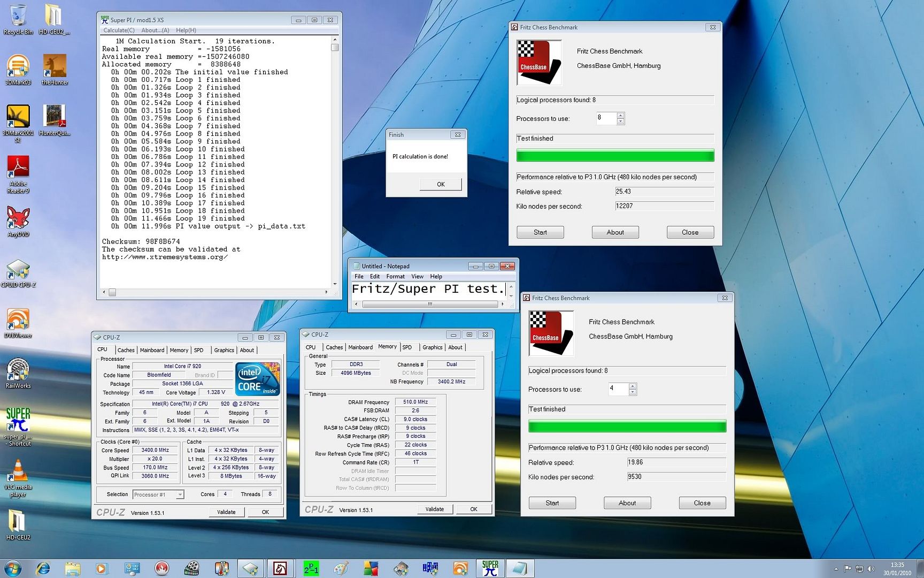924x578 pixels.
Task: Launch Adobe Reader 9 from desktop
Action: pos(18,174)
